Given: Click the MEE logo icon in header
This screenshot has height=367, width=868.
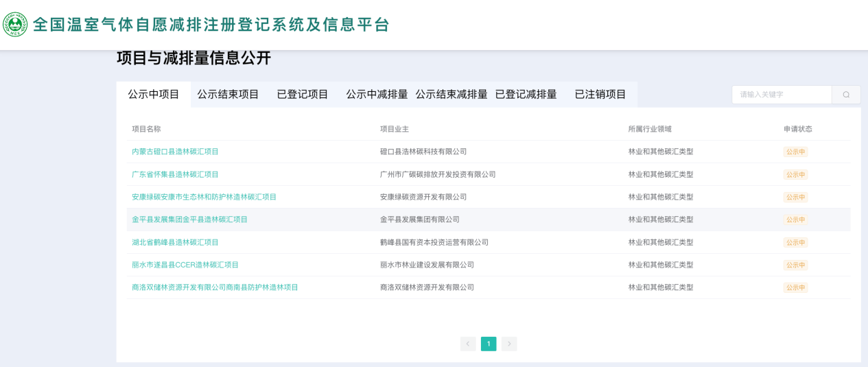Looking at the screenshot, I should (x=15, y=25).
